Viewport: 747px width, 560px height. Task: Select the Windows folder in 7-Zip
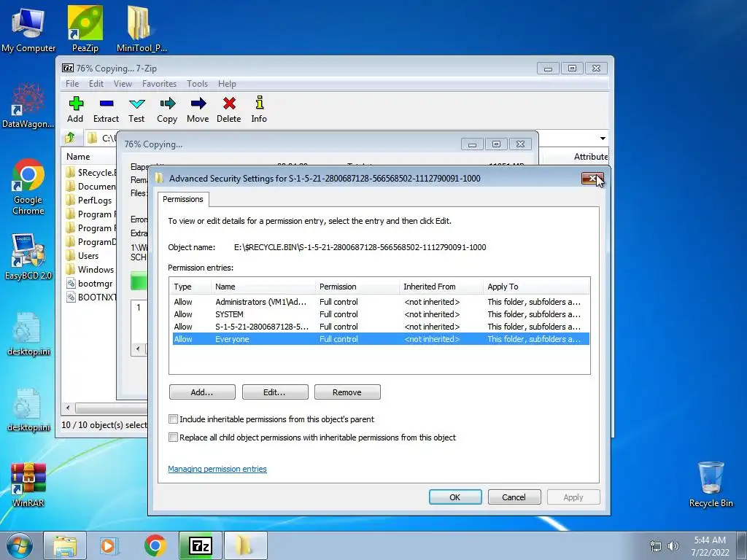point(91,270)
